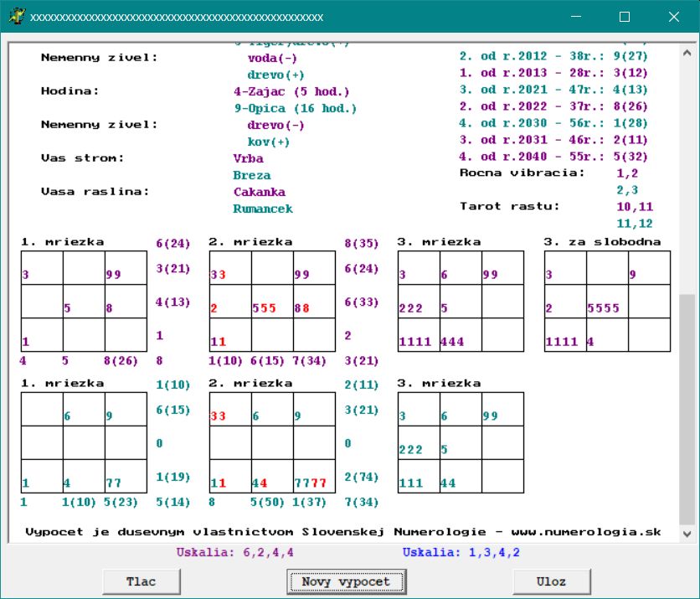
Task: Click the "9-Opica (16 hod.)" value
Action: point(296,109)
